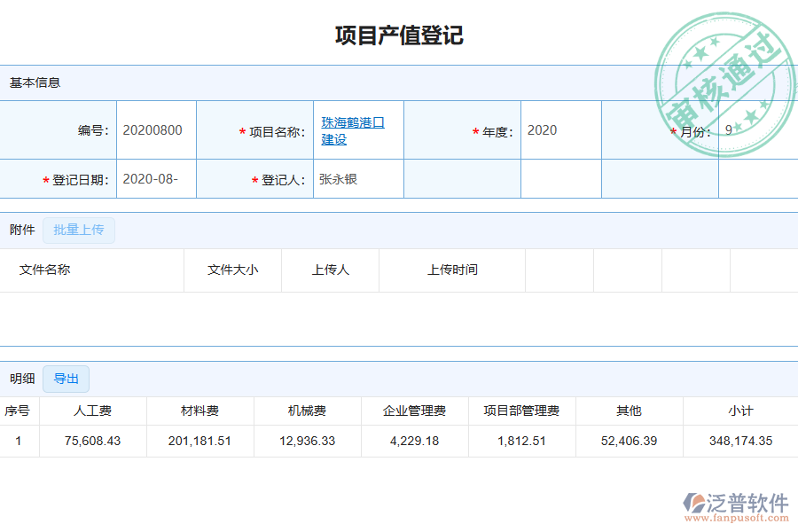Open the project link 珠海鹤港口建设

click(354, 130)
